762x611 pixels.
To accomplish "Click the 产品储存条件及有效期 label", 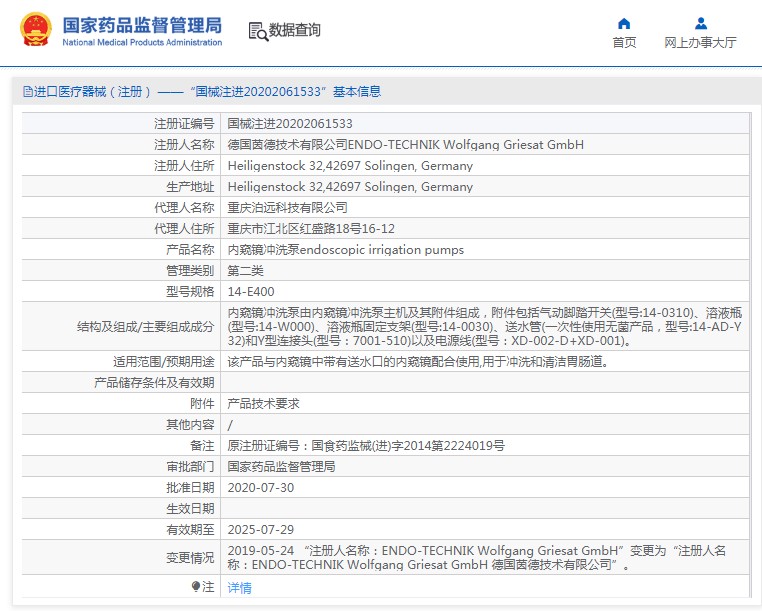I will [154, 383].
